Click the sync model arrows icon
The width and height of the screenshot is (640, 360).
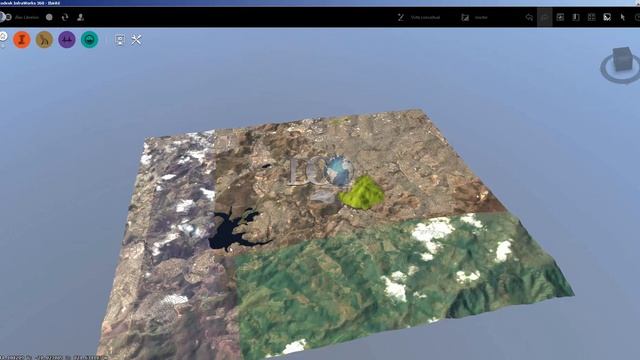point(65,17)
